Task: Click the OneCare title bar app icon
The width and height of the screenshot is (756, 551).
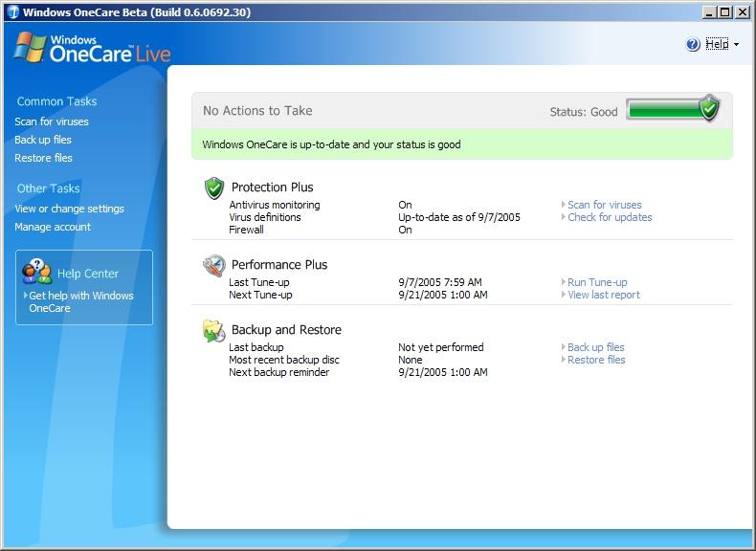Action: click(x=13, y=12)
